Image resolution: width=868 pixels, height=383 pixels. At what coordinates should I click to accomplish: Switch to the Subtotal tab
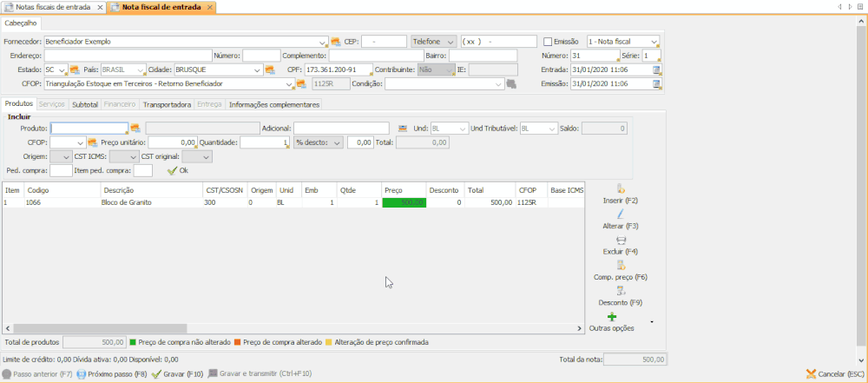(x=85, y=104)
